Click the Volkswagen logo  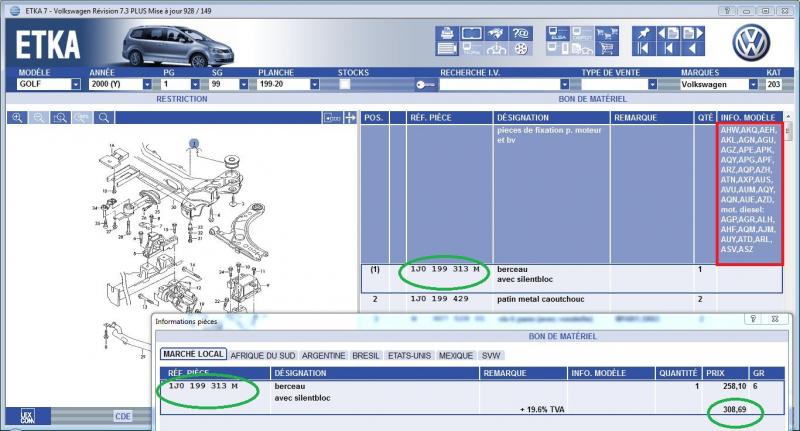click(x=751, y=42)
